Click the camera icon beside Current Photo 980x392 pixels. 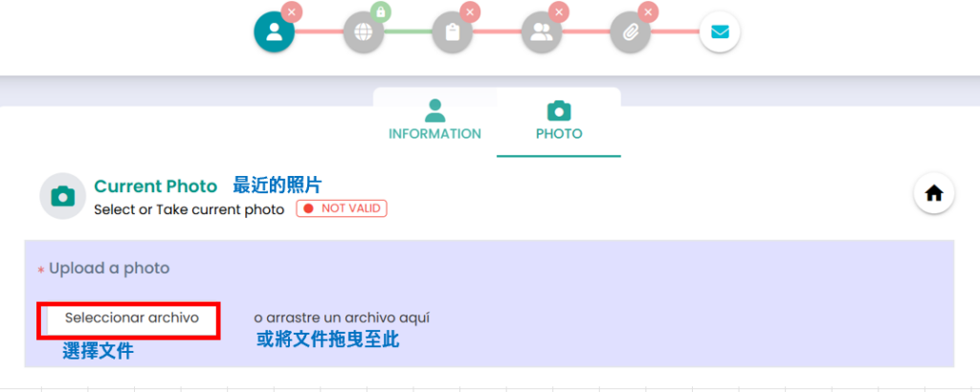coord(63,196)
